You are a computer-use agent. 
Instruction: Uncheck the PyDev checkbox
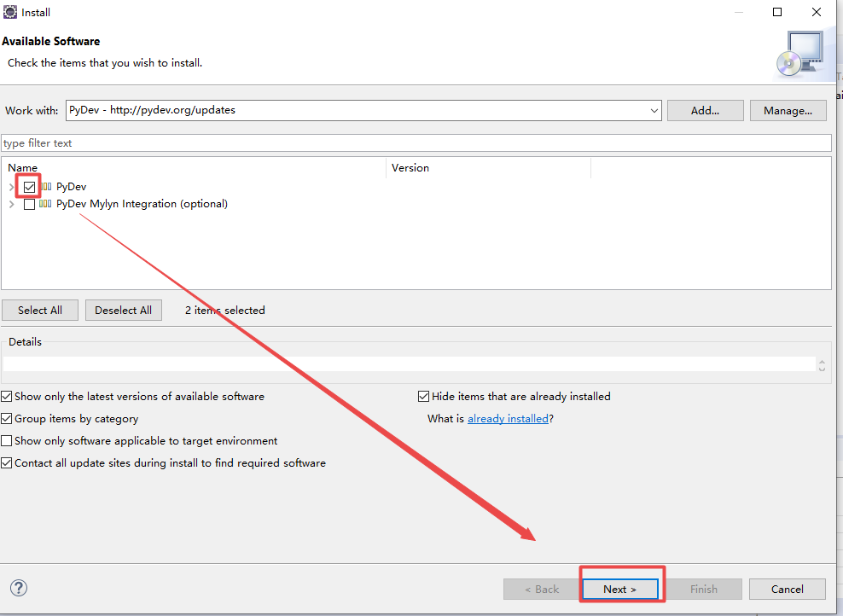pos(30,187)
